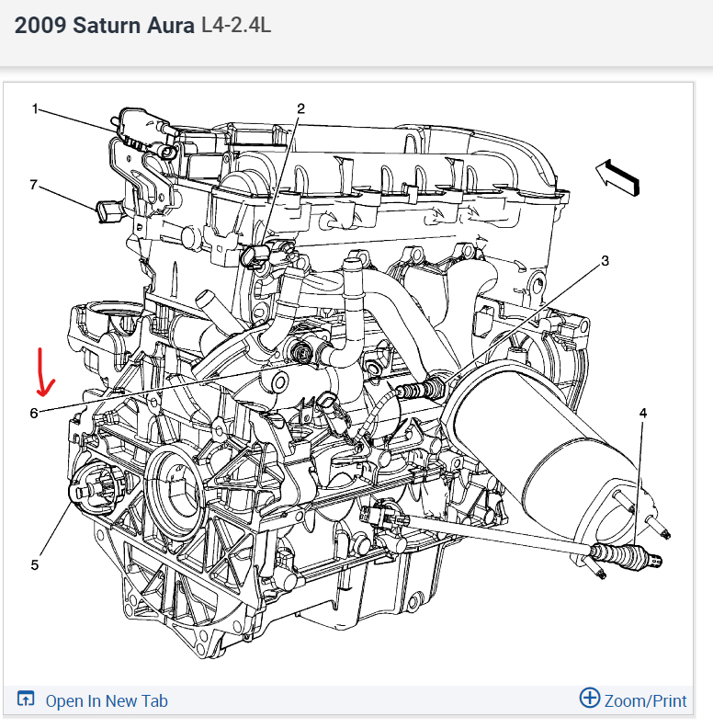Click callout number 7 label
713x728 pixels.
pyautogui.click(x=33, y=185)
